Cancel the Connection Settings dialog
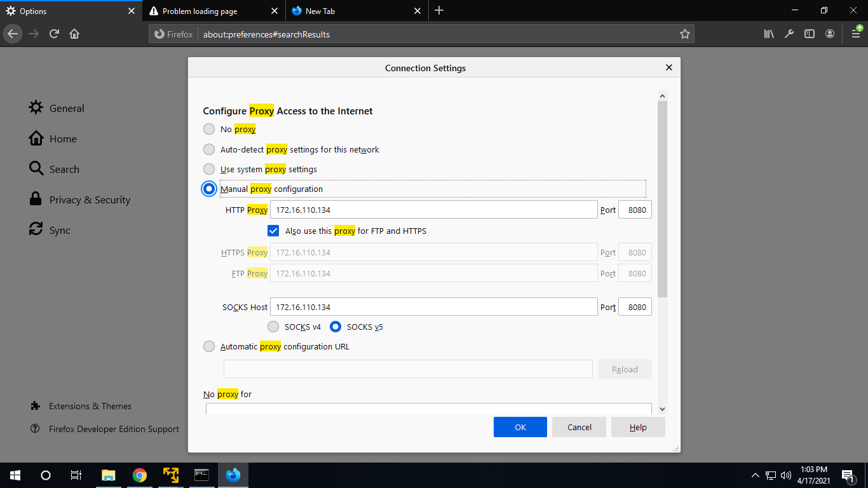The height and width of the screenshot is (488, 868). click(x=579, y=427)
